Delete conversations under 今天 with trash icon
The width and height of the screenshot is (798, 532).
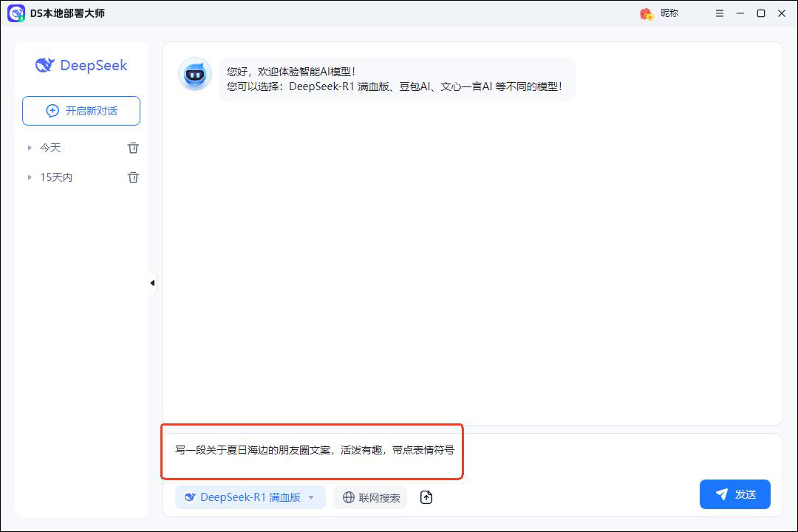tap(133, 148)
